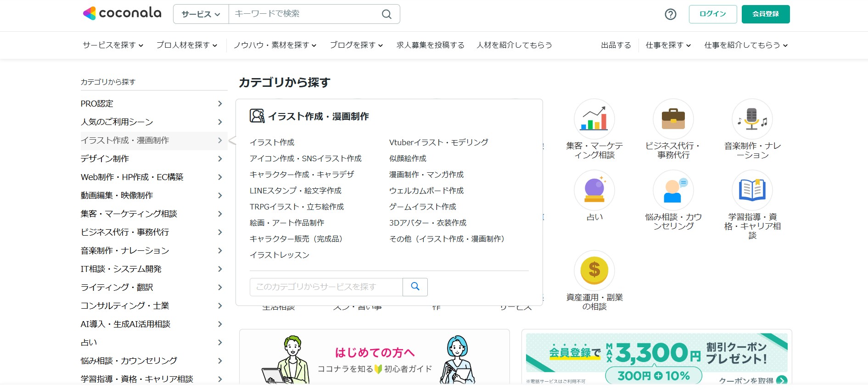This screenshot has height=390, width=868.
Task: Expand the 仕事を探す menu
Action: click(x=668, y=45)
